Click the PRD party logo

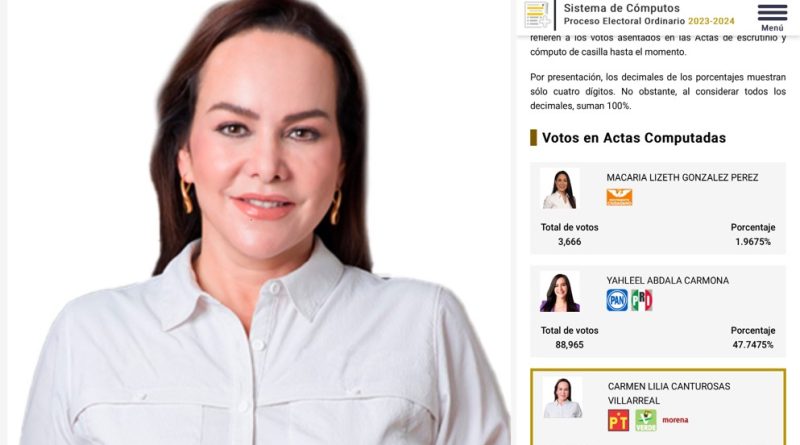coord(642,300)
